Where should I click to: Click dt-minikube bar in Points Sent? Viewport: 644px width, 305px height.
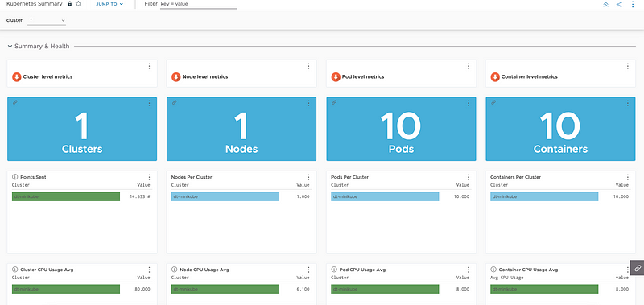tap(66, 196)
